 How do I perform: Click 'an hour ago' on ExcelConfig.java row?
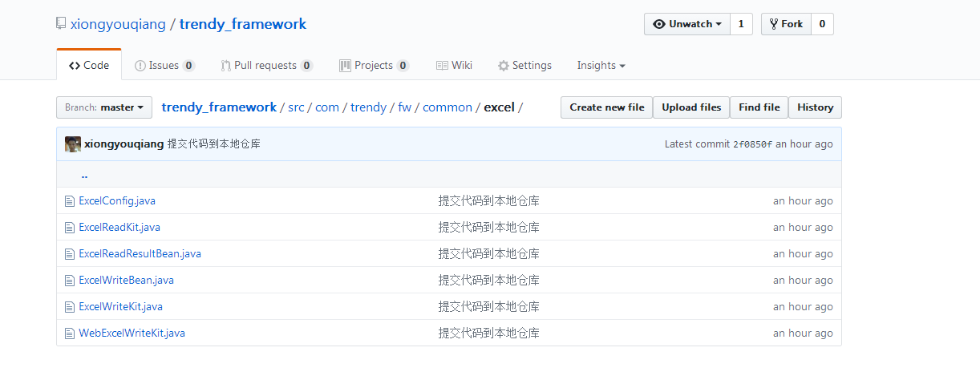coord(803,201)
